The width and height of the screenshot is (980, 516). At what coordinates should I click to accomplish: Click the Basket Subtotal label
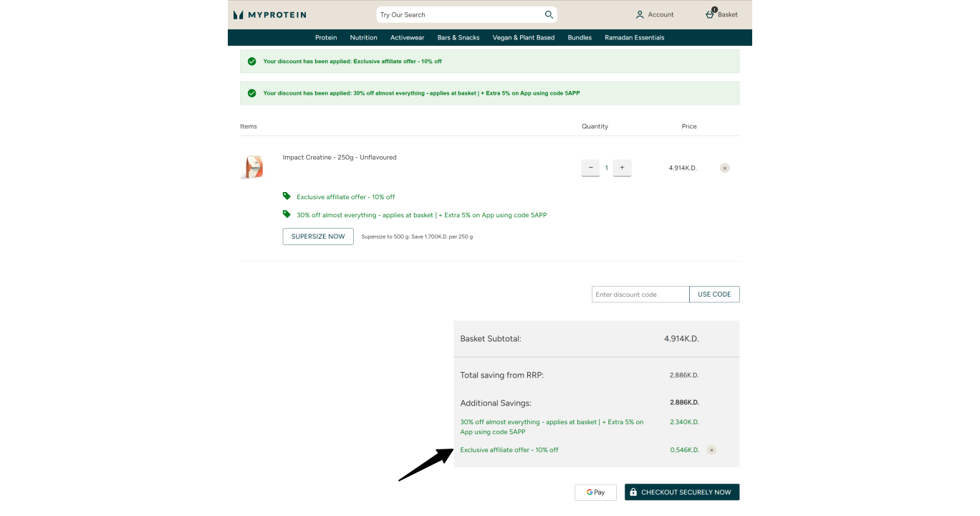click(x=491, y=339)
